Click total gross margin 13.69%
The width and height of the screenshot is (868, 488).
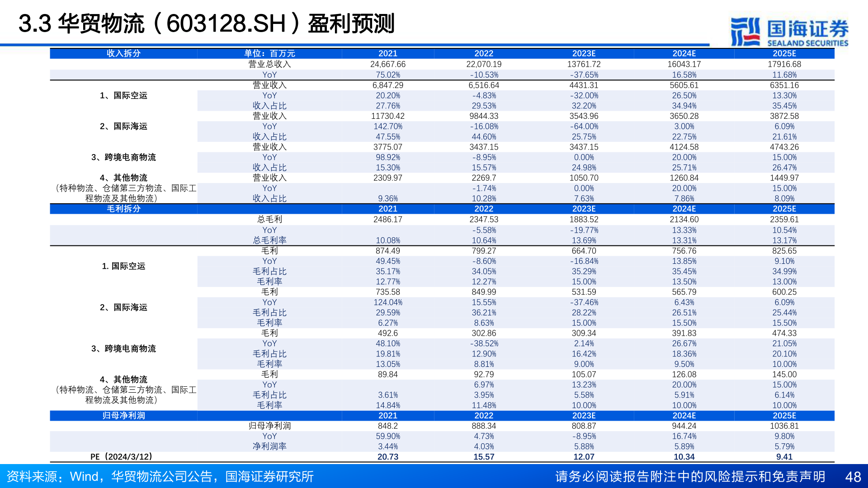click(584, 240)
